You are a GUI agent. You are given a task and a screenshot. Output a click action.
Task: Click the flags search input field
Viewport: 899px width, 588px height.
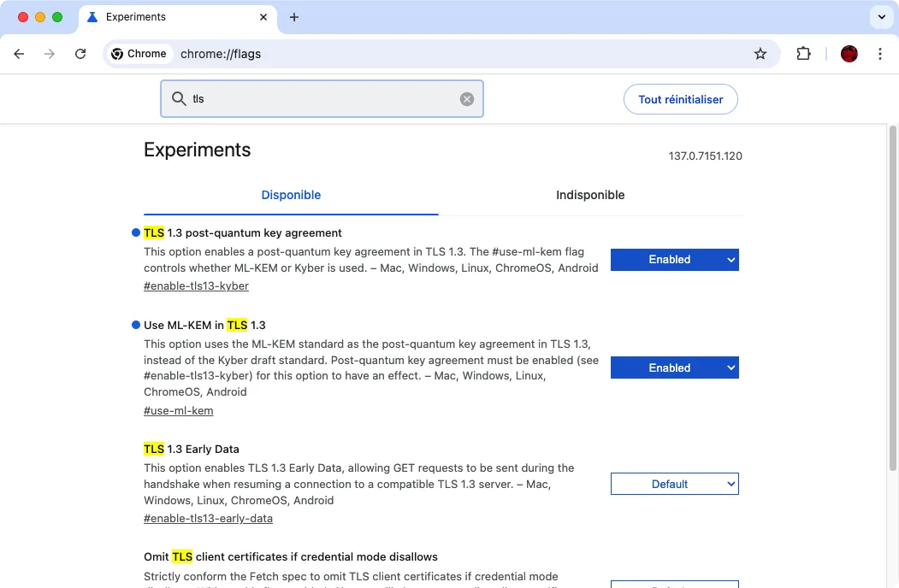tap(321, 99)
